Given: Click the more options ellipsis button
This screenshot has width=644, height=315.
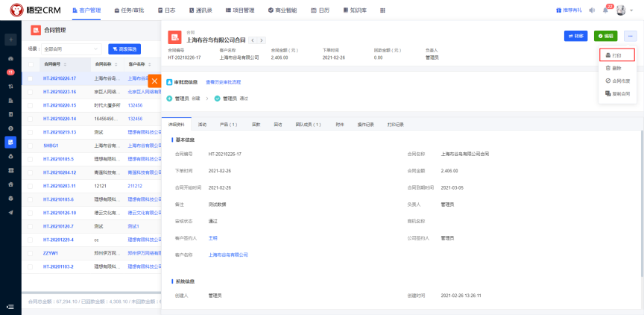Looking at the screenshot, I should click(x=630, y=36).
